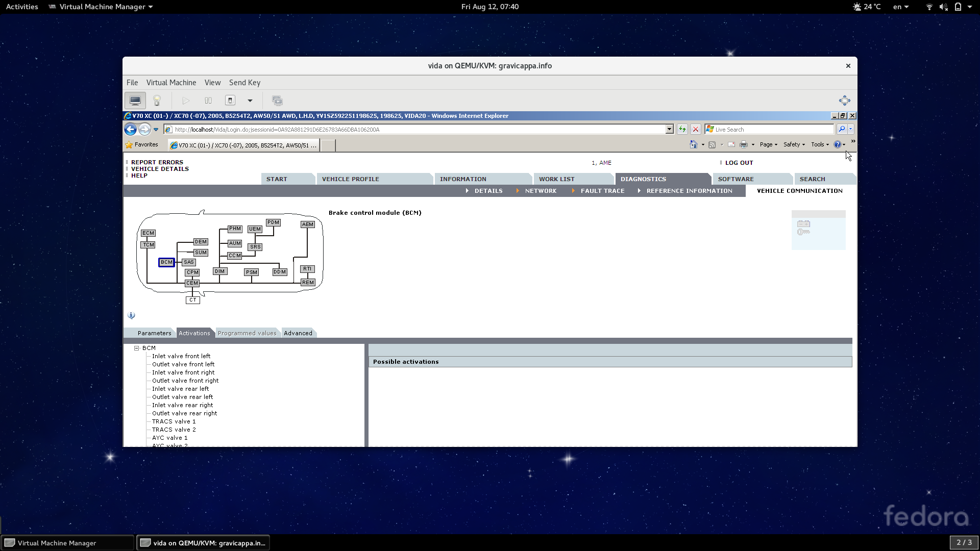Switch to the Parameters tab
The height and width of the screenshot is (551, 980).
tap(154, 334)
